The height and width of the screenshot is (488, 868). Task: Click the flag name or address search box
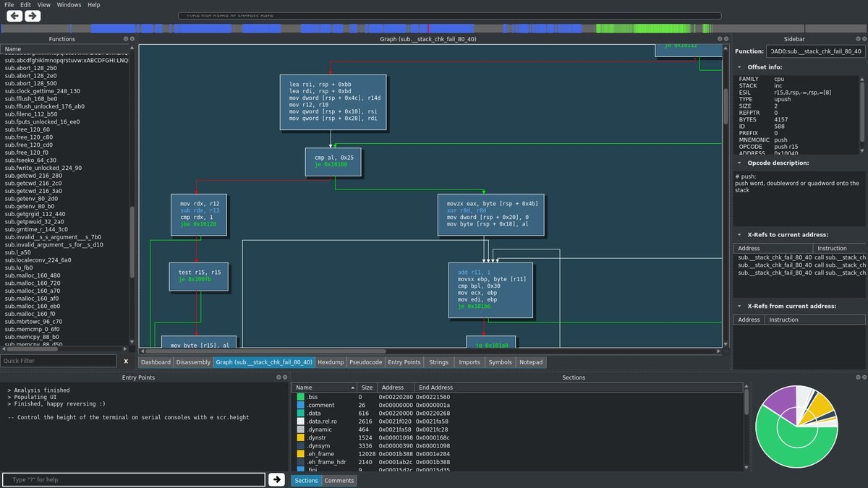449,15
